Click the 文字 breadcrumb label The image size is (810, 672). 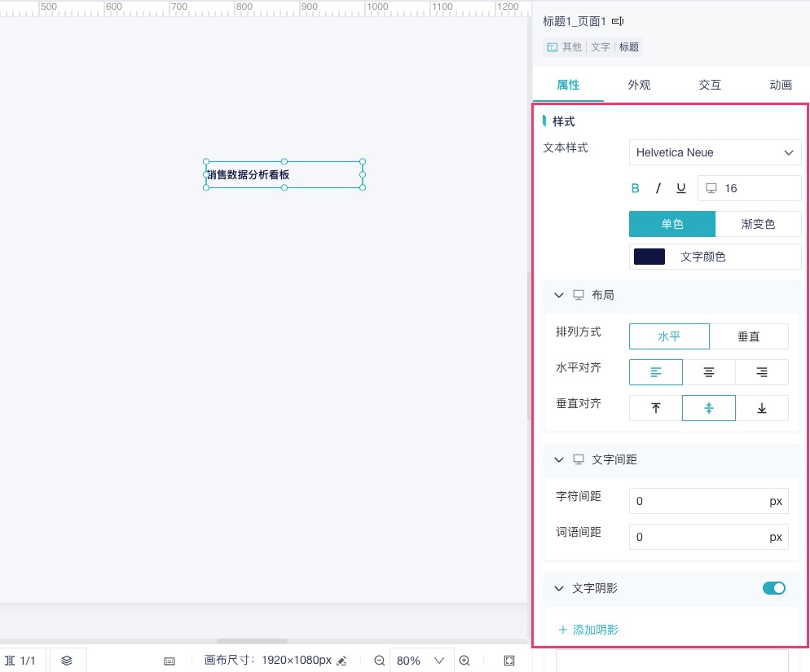[x=601, y=47]
